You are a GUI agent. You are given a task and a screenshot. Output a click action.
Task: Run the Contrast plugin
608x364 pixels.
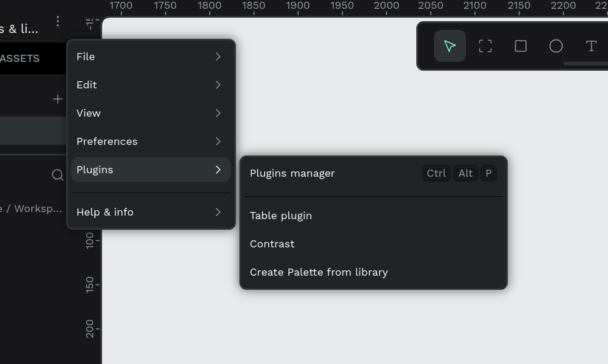[272, 244]
